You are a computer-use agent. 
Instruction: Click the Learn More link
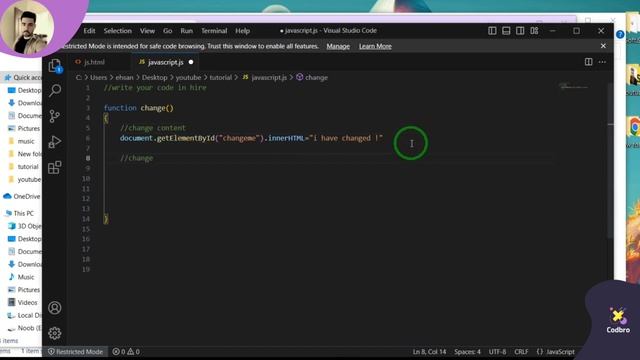pyautogui.click(x=375, y=46)
